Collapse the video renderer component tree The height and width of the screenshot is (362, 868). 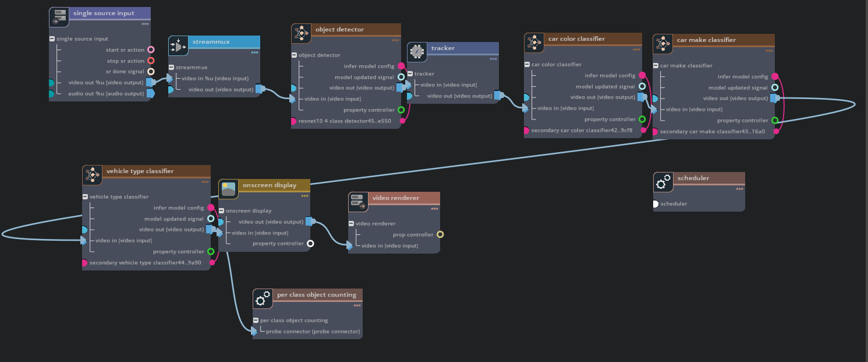pos(352,223)
